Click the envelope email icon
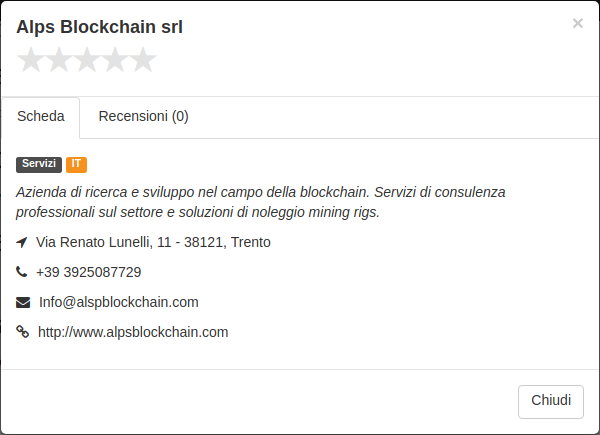Image resolution: width=600 pixels, height=435 pixels. [23, 302]
